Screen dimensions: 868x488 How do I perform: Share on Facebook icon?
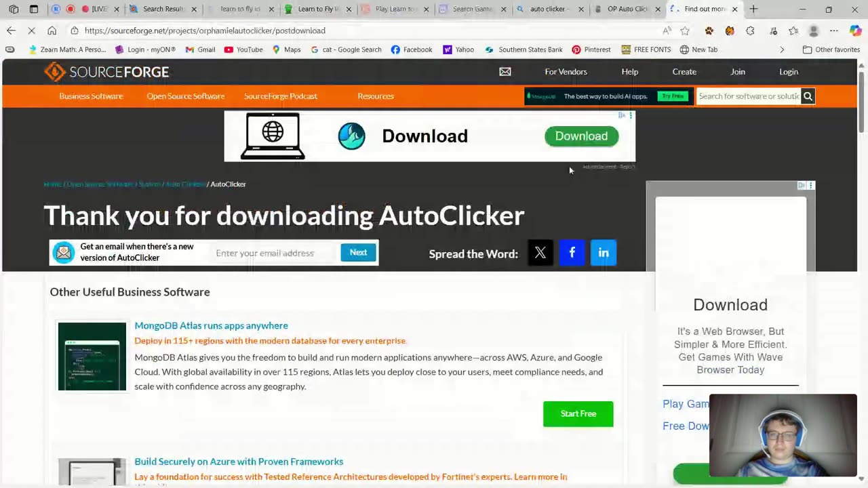(572, 253)
